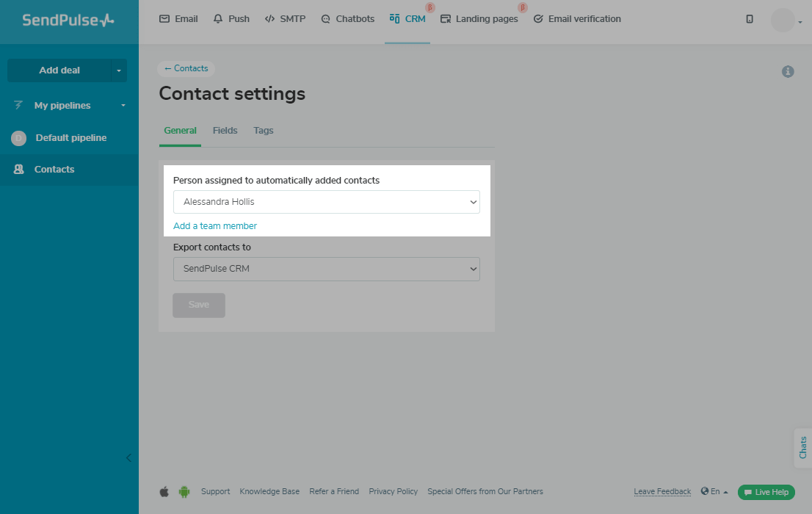Viewport: 812px width, 514px height.
Task: Click the Apple app download icon
Action: pyautogui.click(x=164, y=492)
